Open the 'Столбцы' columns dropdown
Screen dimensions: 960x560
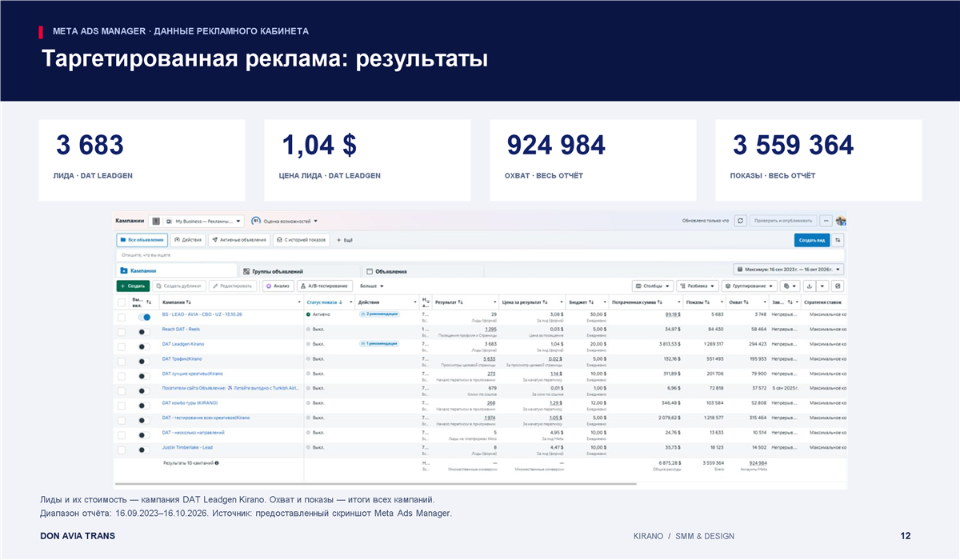tap(652, 286)
